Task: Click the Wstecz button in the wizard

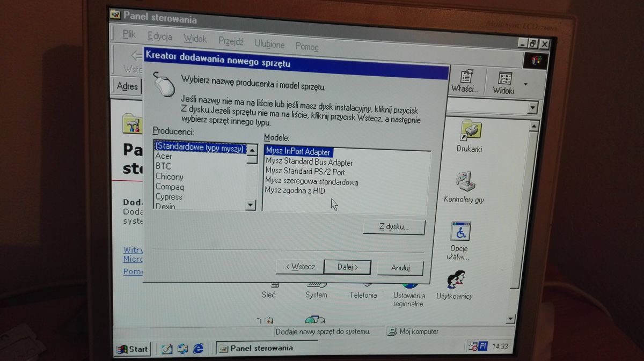Action: (299, 266)
